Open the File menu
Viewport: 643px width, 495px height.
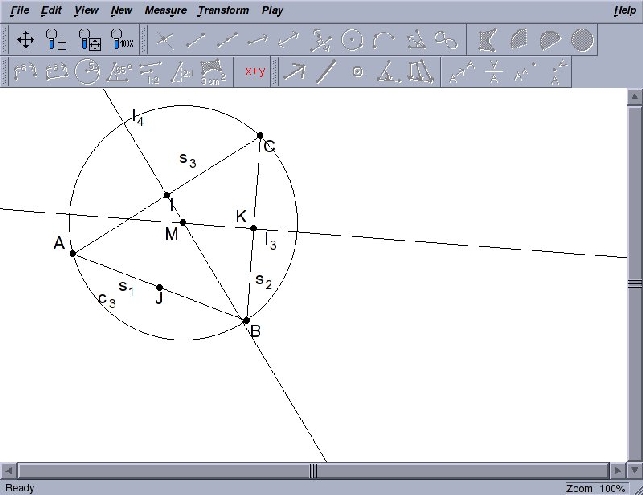click(x=19, y=10)
